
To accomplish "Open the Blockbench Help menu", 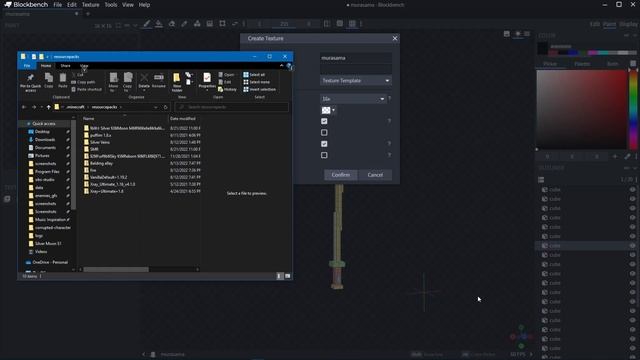I will pyautogui.click(x=144, y=5).
